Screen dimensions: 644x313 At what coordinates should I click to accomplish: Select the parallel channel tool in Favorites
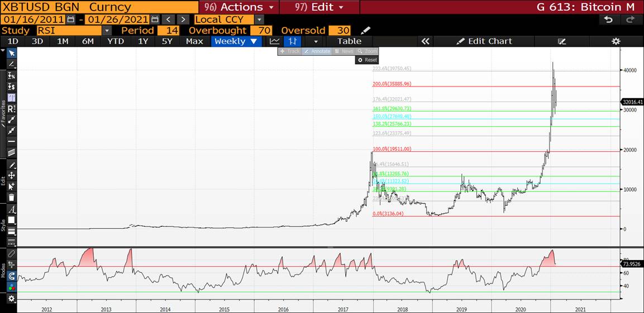pos(12,153)
